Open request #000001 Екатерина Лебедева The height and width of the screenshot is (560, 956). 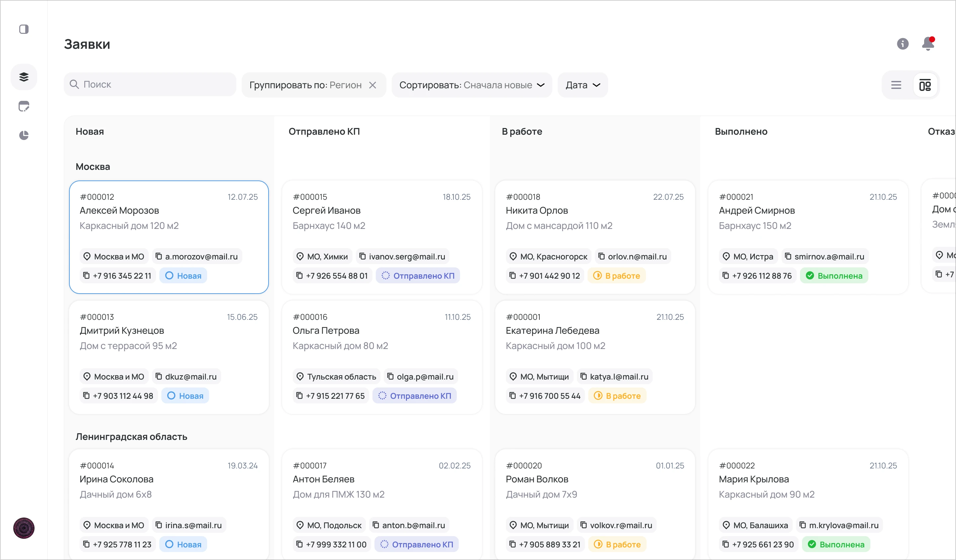[x=595, y=357]
